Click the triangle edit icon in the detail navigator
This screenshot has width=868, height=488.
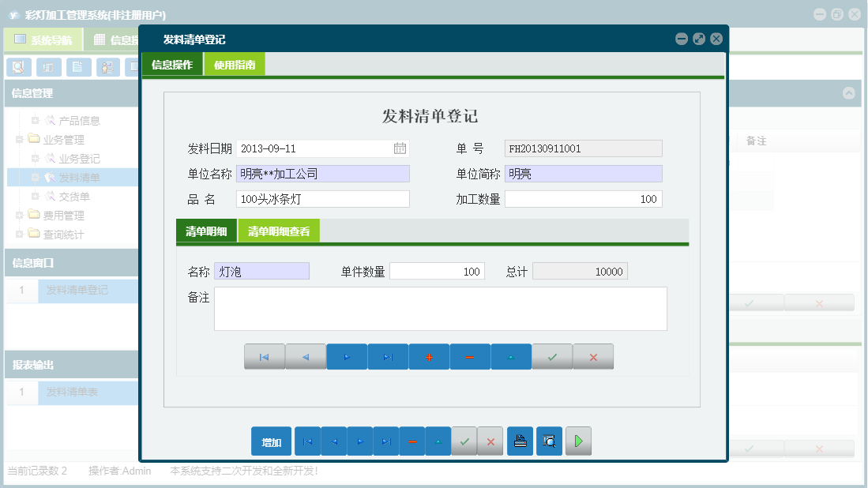pos(511,356)
